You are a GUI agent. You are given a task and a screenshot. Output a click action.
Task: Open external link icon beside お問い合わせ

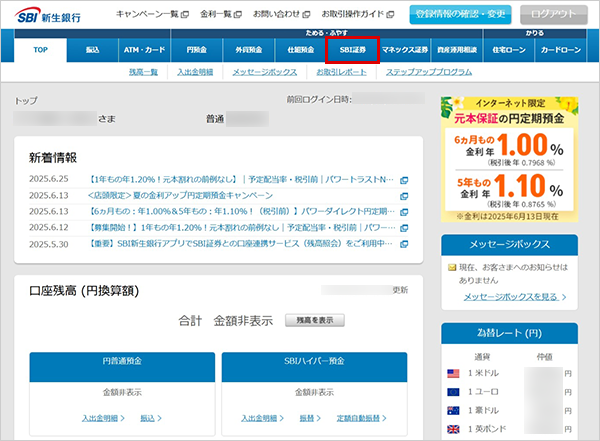[306, 15]
